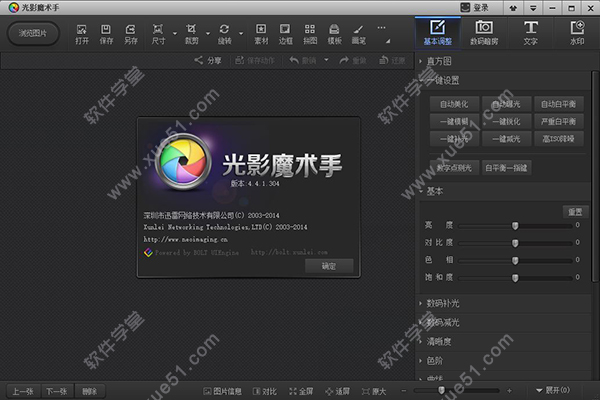Click the 亮度 (Brightness) slider handle
This screenshot has width=600, height=400.
pyautogui.click(x=516, y=226)
